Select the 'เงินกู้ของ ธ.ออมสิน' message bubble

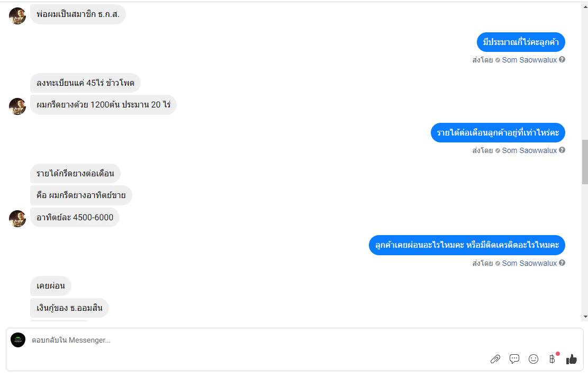[69, 308]
